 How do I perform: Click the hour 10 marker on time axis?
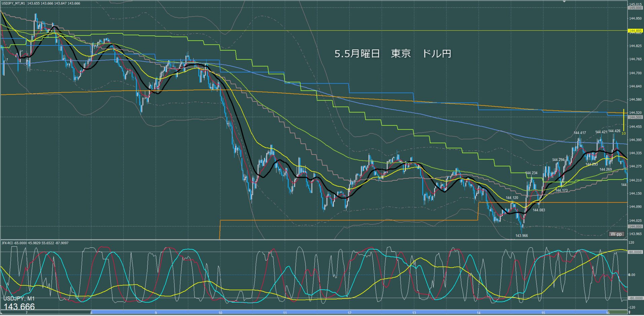point(220,313)
